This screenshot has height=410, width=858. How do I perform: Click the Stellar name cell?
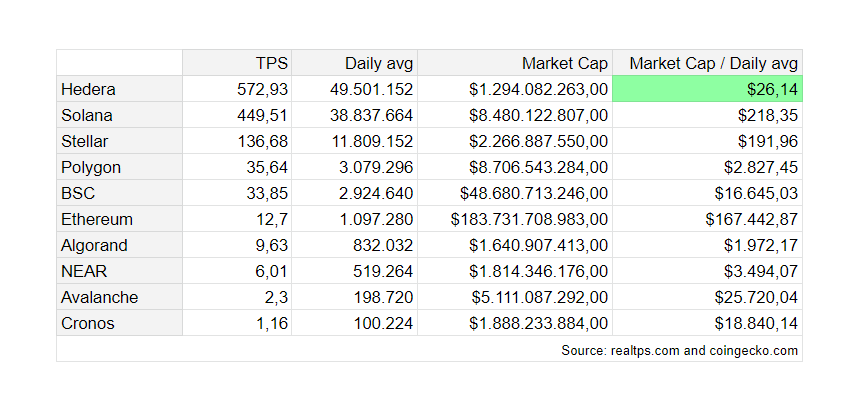(x=119, y=141)
